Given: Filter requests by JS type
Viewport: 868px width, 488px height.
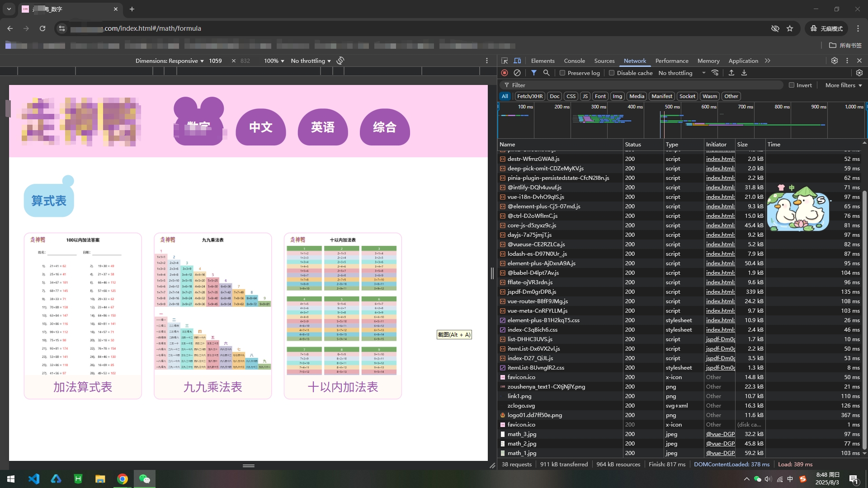Looking at the screenshot, I should pos(585,96).
